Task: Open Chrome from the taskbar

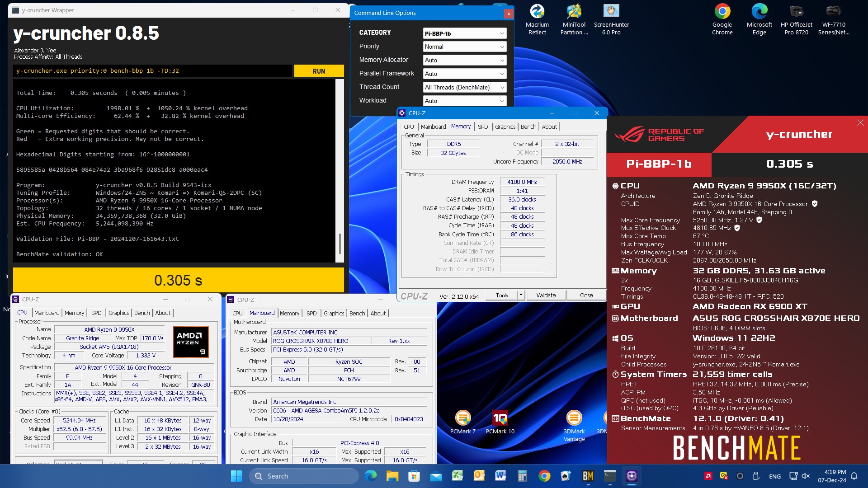Action: (544, 476)
